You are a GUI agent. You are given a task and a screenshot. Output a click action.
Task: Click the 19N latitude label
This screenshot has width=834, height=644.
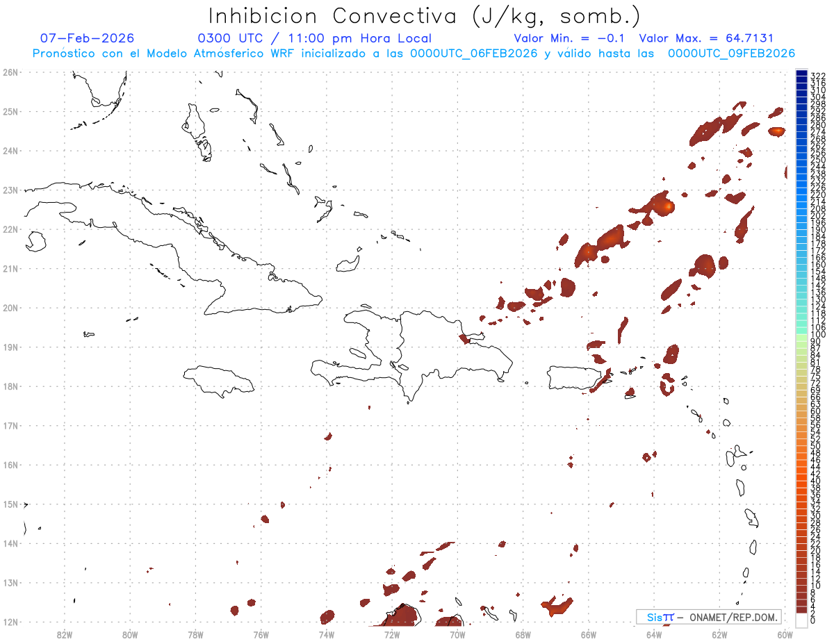tap(10, 347)
